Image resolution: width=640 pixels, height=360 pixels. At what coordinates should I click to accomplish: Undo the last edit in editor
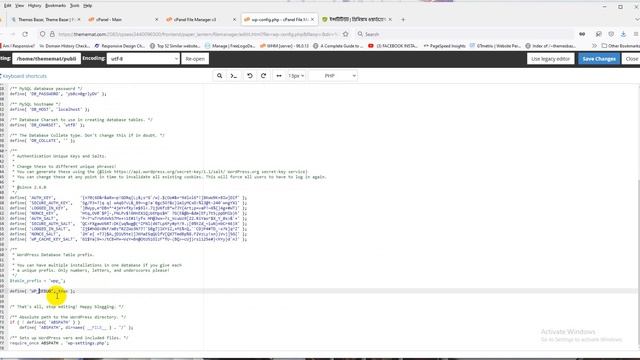click(x=250, y=76)
